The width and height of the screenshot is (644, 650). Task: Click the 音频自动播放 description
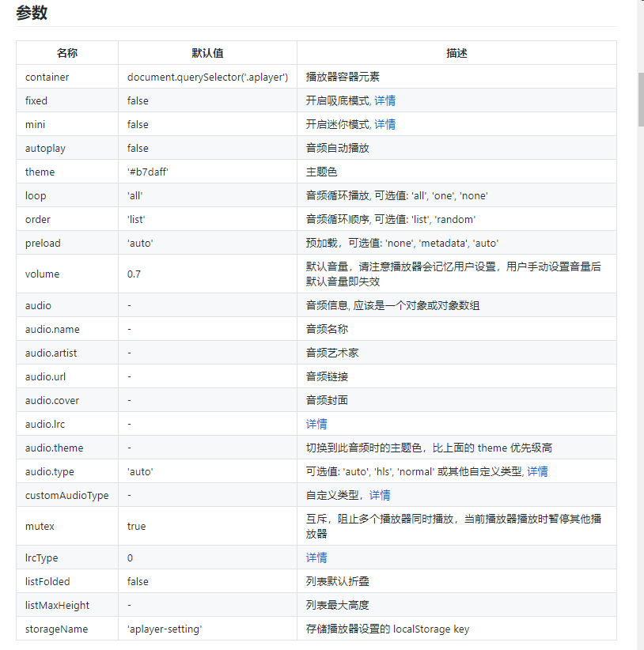click(338, 148)
